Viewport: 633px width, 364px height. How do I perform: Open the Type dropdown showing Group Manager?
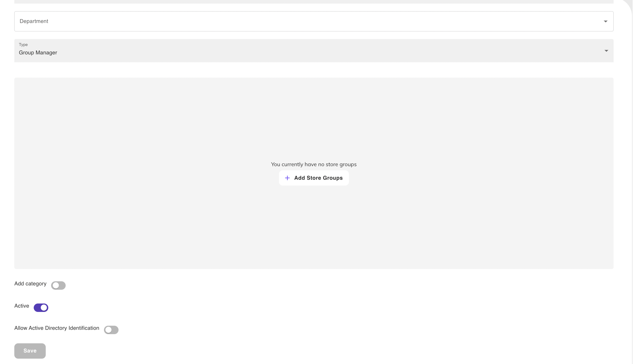click(314, 51)
